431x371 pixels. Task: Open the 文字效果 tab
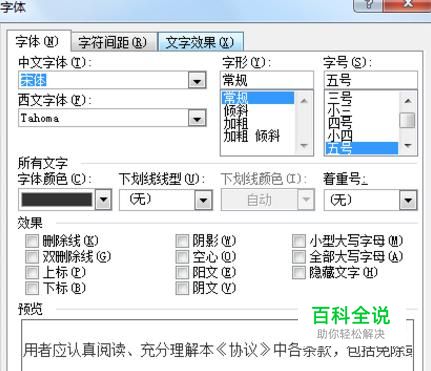(201, 42)
